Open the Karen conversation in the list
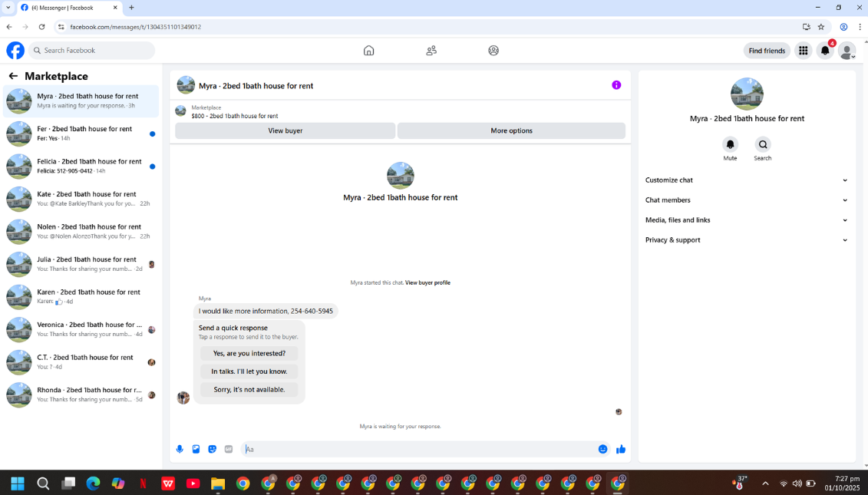Image resolution: width=868 pixels, height=495 pixels. (x=81, y=297)
